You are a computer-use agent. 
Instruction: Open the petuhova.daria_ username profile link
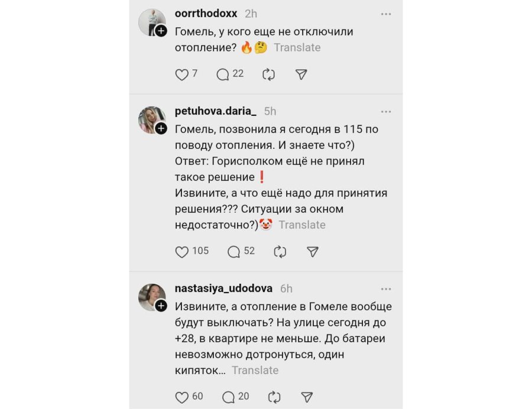click(x=215, y=111)
